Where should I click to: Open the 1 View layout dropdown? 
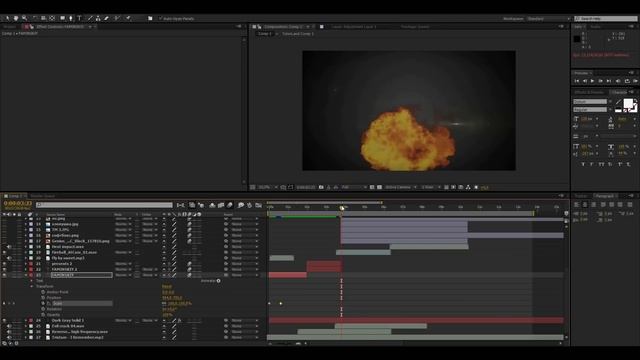431,187
